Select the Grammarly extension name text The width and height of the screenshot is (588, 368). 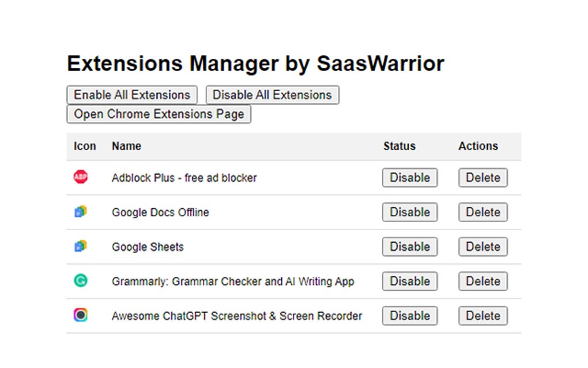click(x=233, y=281)
